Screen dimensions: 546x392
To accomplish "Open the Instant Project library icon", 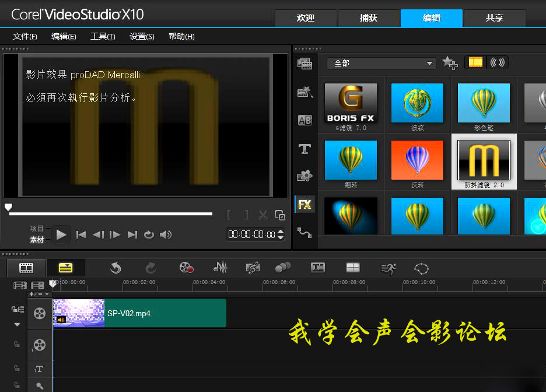I will (x=304, y=92).
